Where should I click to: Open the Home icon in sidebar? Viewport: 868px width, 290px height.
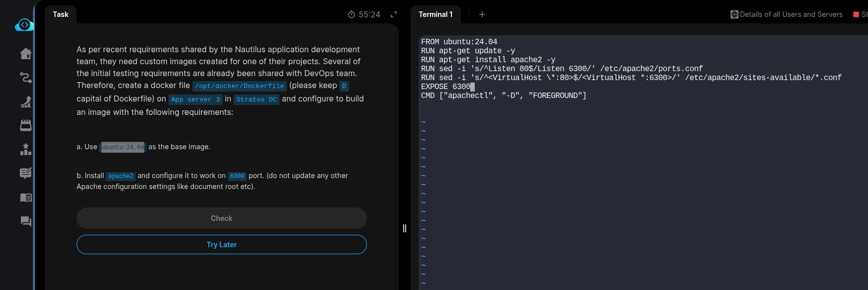pyautogui.click(x=26, y=54)
